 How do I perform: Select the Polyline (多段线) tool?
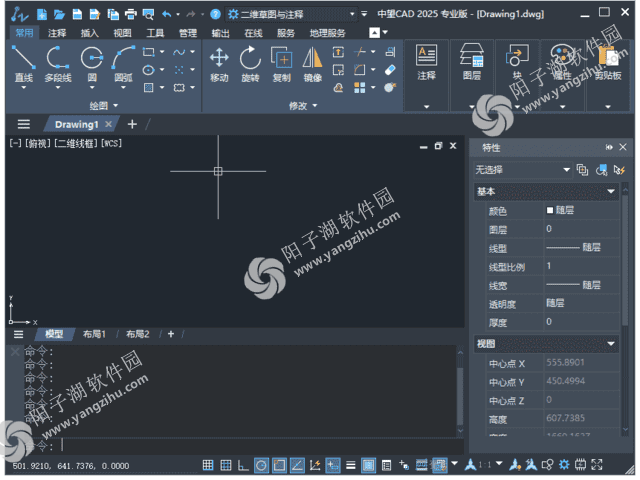click(58, 64)
